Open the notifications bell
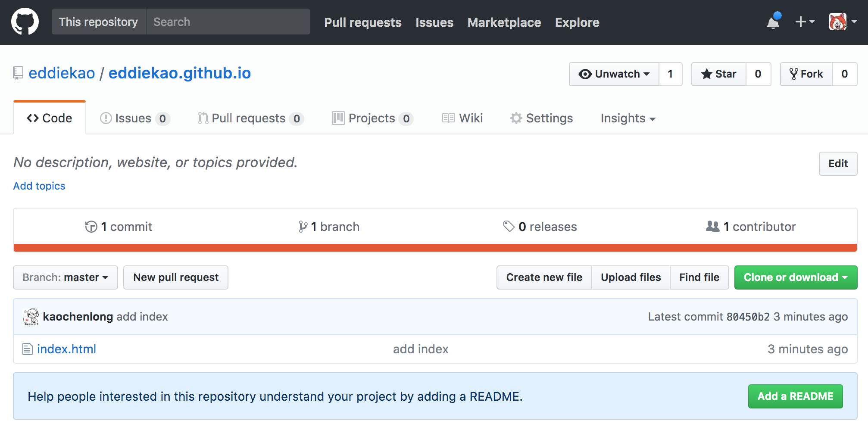The height and width of the screenshot is (430, 868). 773,23
